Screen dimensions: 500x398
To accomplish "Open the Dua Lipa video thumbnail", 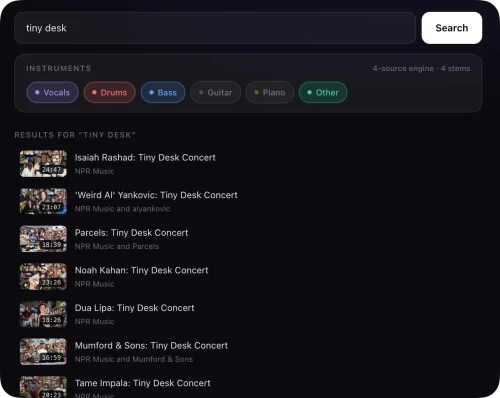I will tap(43, 314).
